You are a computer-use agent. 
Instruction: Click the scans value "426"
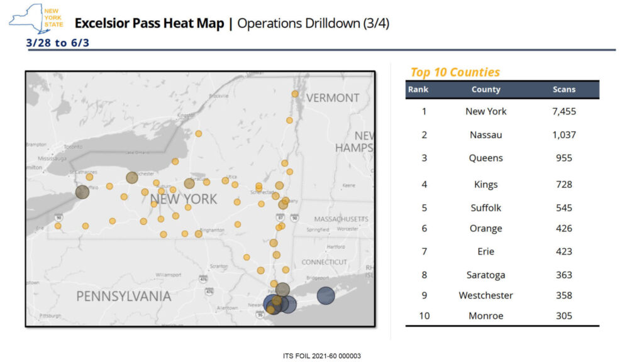coord(564,228)
